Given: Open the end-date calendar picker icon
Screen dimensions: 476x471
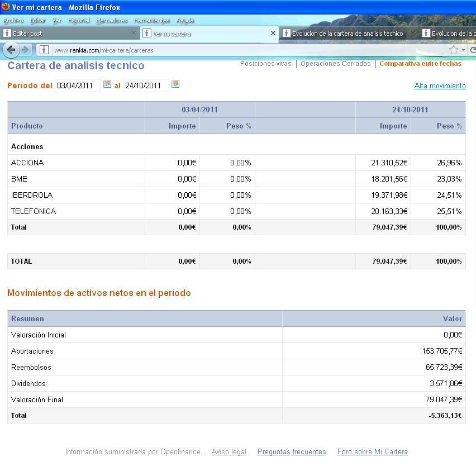Looking at the screenshot, I should pos(175,84).
